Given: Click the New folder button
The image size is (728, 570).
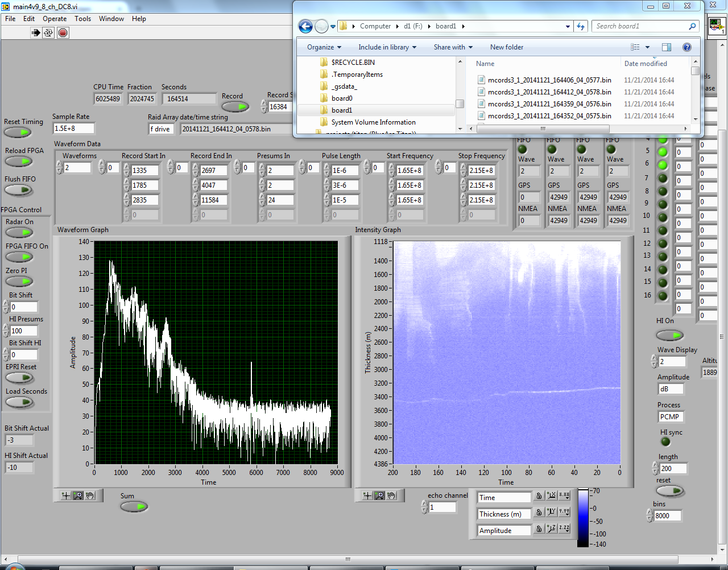Looking at the screenshot, I should tap(506, 47).
